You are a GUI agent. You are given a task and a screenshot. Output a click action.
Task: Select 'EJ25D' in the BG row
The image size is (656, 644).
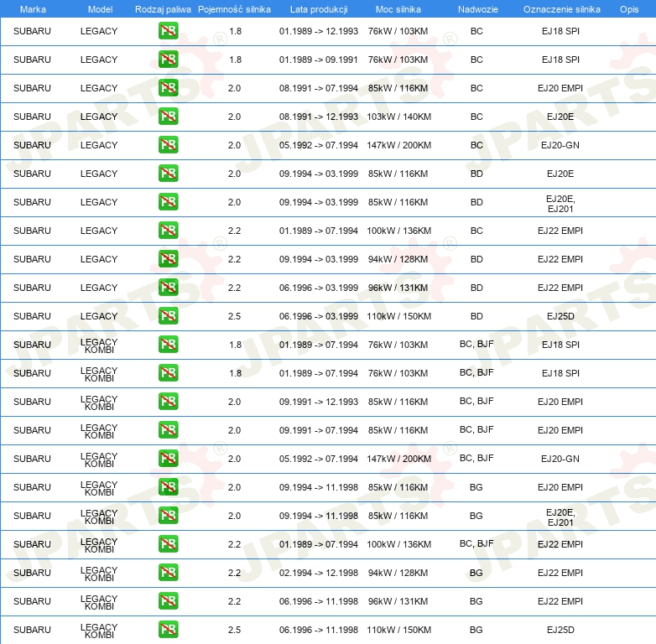tap(560, 630)
